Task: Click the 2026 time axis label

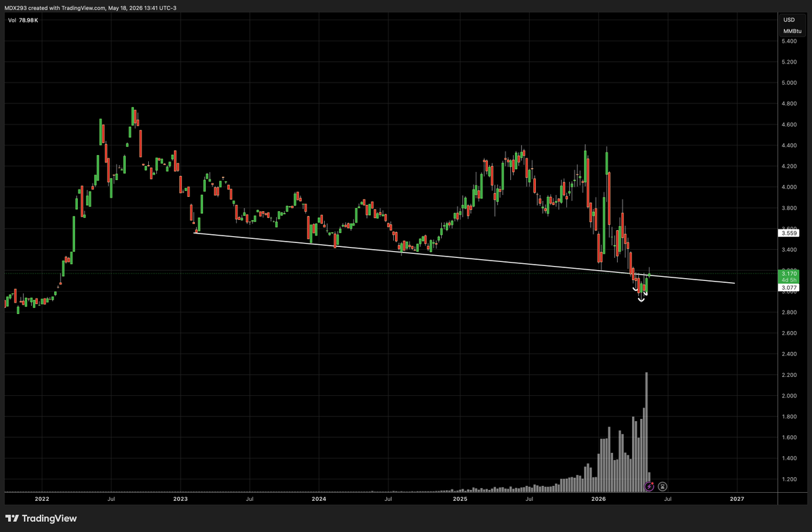Action: 598,499
